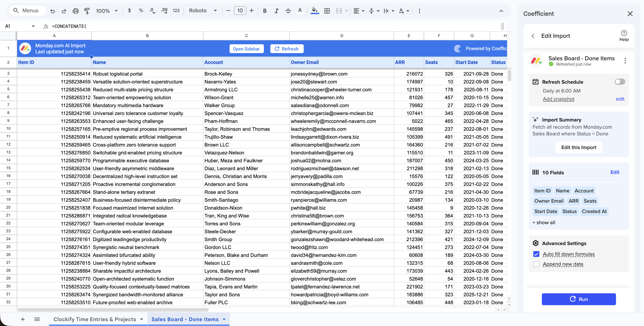The image size is (644, 326).
Task: Uncheck Auto fill down formulas
Action: click(536, 254)
